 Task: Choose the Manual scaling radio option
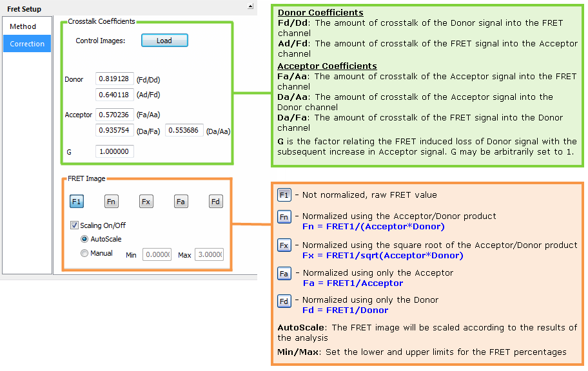84,254
